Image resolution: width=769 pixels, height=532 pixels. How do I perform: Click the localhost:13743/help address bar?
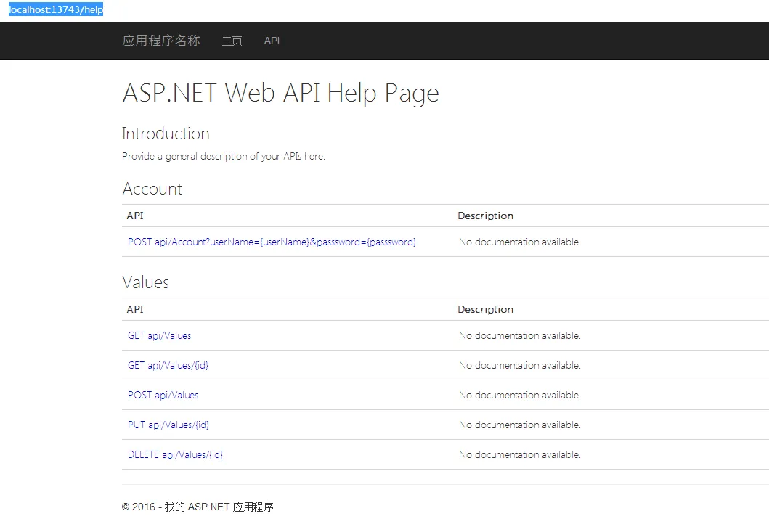[56, 9]
